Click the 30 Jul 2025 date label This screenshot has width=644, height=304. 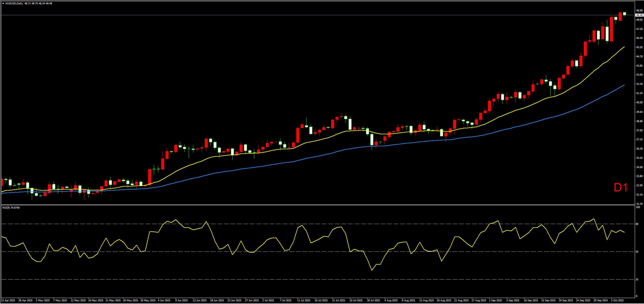pyautogui.click(x=373, y=300)
